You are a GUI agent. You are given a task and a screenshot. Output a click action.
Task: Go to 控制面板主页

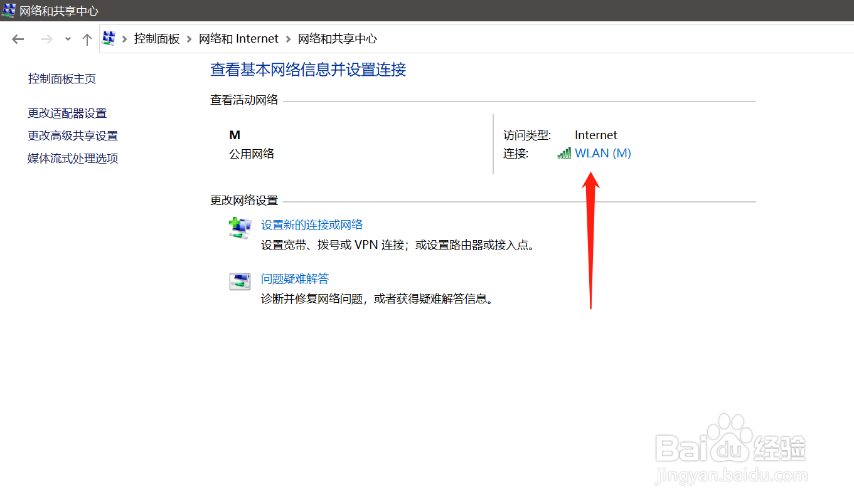61,78
